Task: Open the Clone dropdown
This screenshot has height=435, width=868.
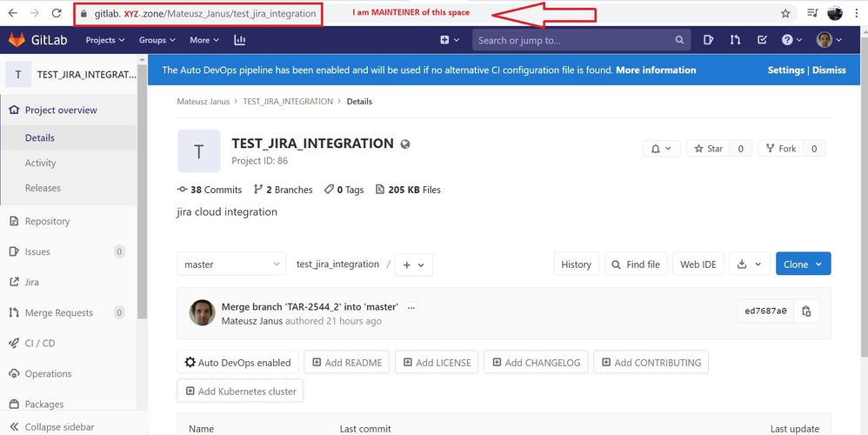Action: pyautogui.click(x=804, y=264)
